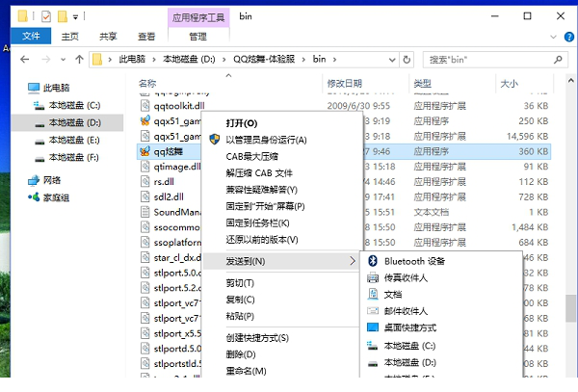Choose 解压缩 CAB 文件 entry
Image resolution: width=578 pixels, height=392 pixels.
[x=282, y=172]
